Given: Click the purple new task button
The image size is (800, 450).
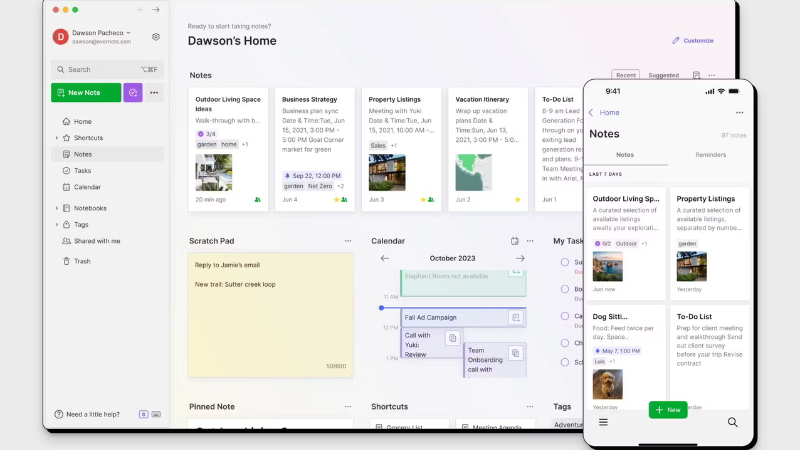Looking at the screenshot, I should (133, 92).
